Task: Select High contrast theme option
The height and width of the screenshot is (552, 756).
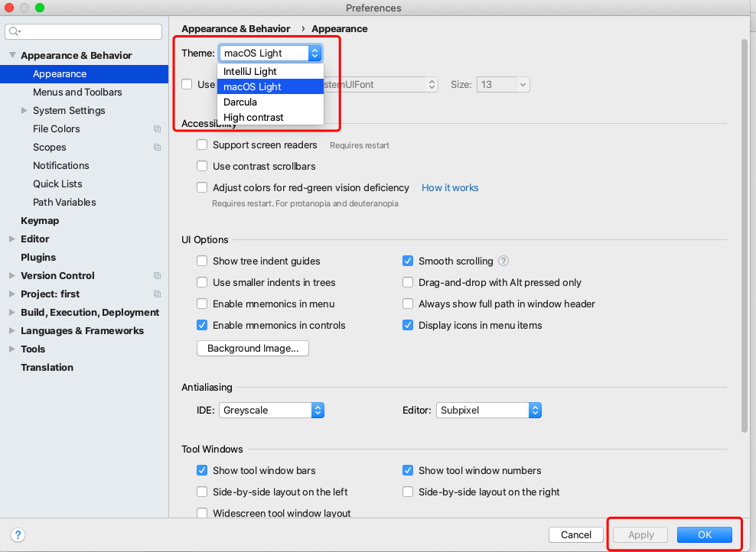Action: (270, 117)
